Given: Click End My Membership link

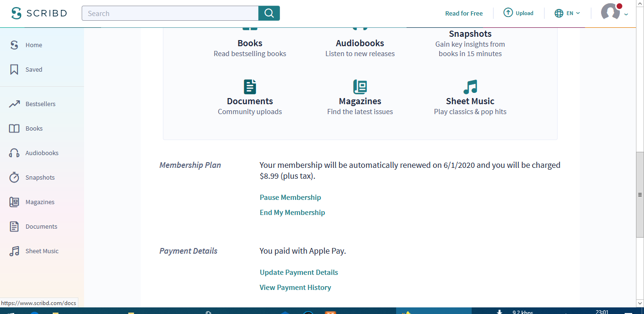Looking at the screenshot, I should click(x=292, y=212).
